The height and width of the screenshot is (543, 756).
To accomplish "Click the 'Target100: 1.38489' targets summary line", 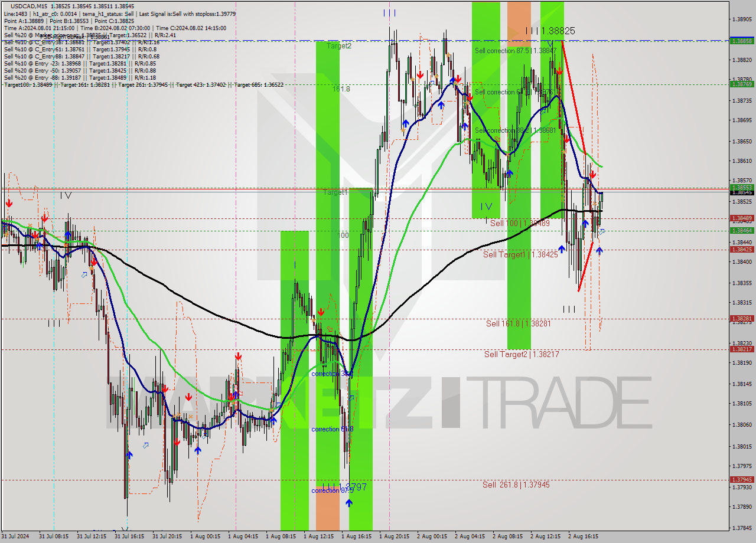I will click(x=144, y=85).
